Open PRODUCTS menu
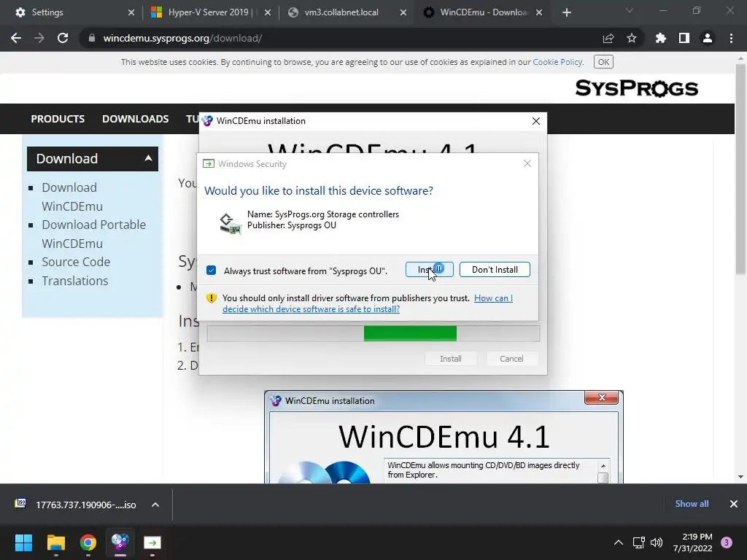 pos(58,119)
